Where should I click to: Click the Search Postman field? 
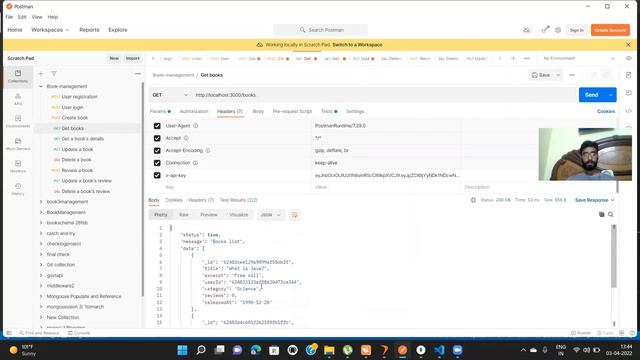(x=320, y=30)
